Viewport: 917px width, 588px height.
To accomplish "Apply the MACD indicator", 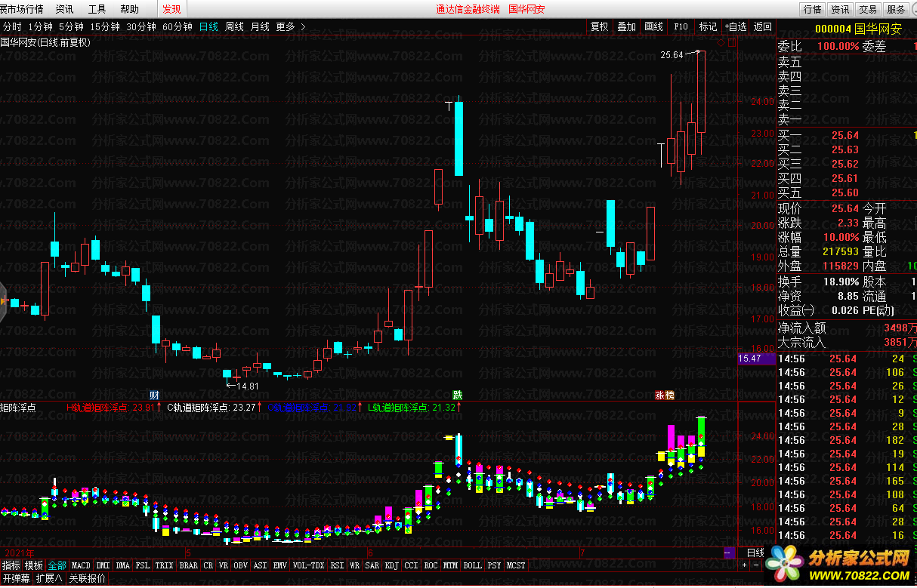I will tap(81, 565).
